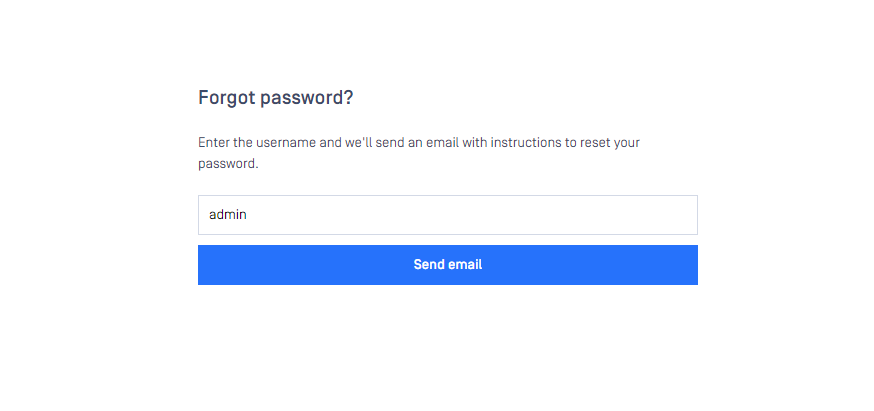Submit the password reset request
Screen dimensions: 874x411
coord(448,265)
